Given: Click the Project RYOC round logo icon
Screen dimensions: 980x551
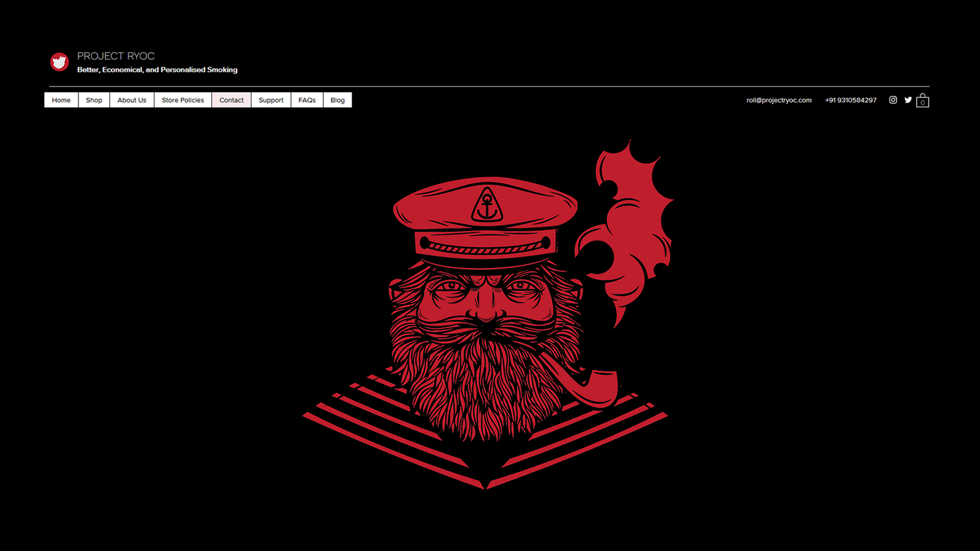Looking at the screenshot, I should (x=59, y=62).
